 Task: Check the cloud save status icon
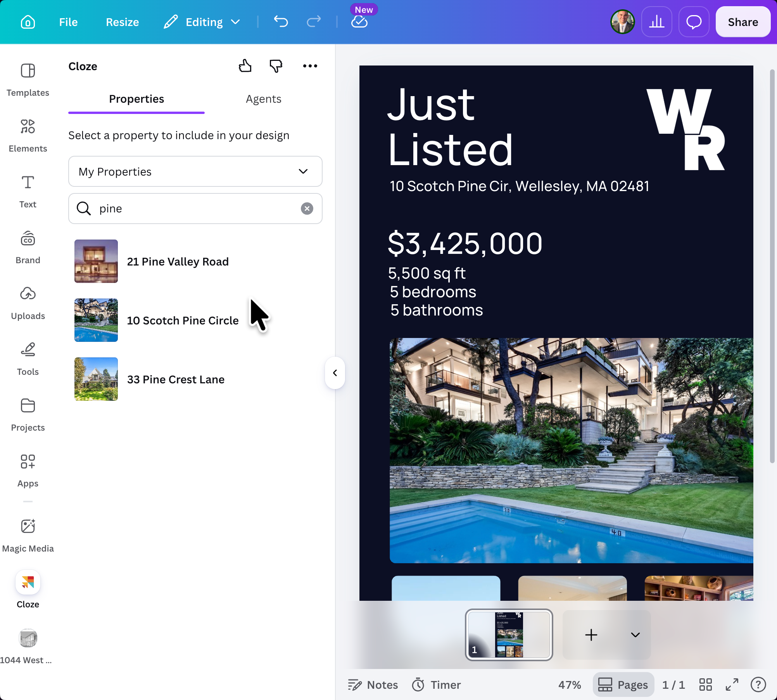359,22
